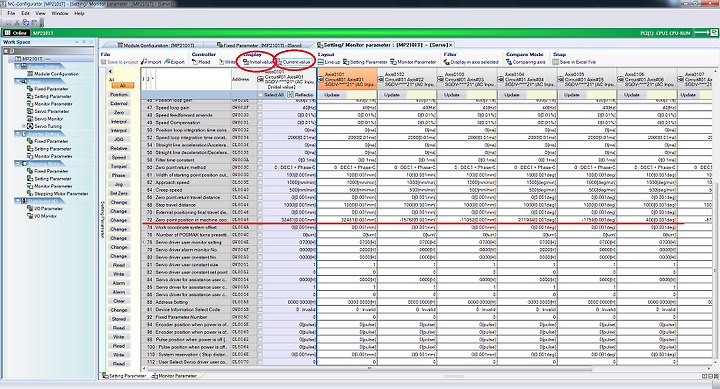Click the Reflection icon next to Select All
Screen dimensions: 720x389
291,95
